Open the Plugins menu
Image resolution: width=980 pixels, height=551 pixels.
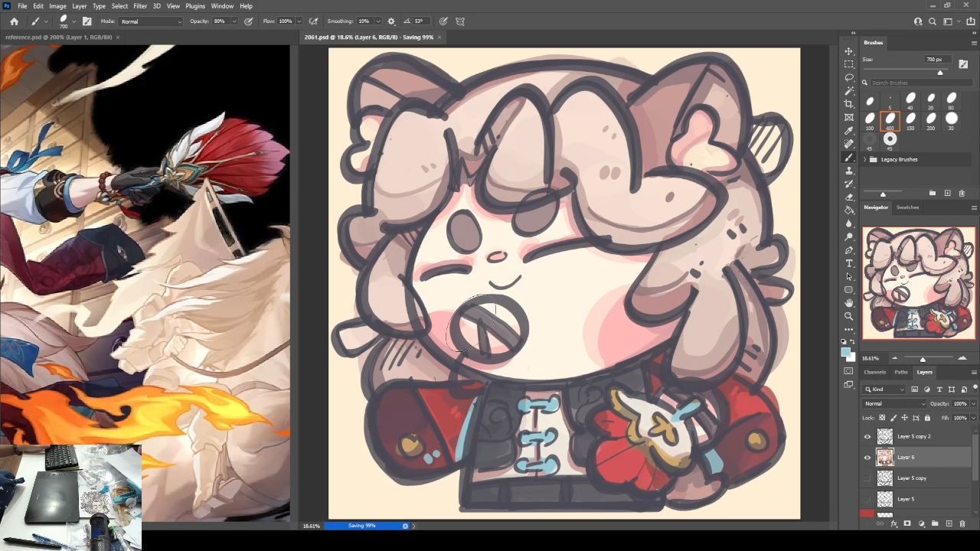click(x=195, y=6)
